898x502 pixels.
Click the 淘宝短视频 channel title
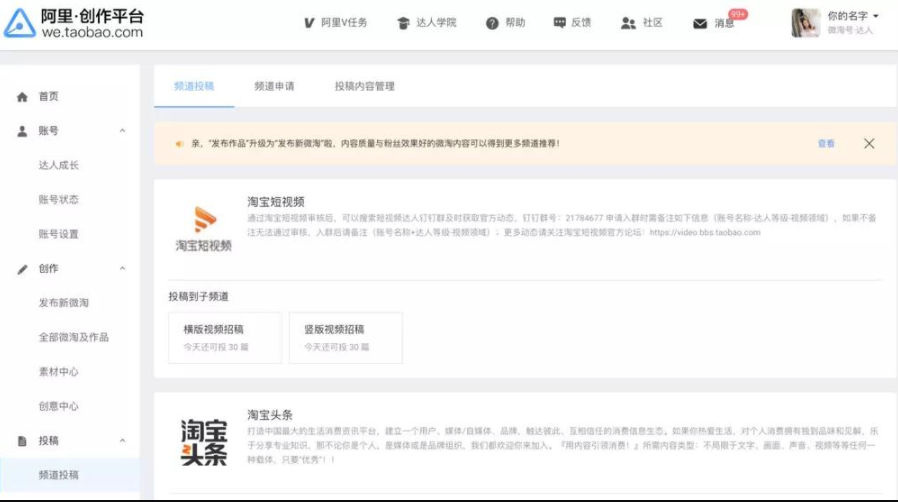pyautogui.click(x=275, y=202)
